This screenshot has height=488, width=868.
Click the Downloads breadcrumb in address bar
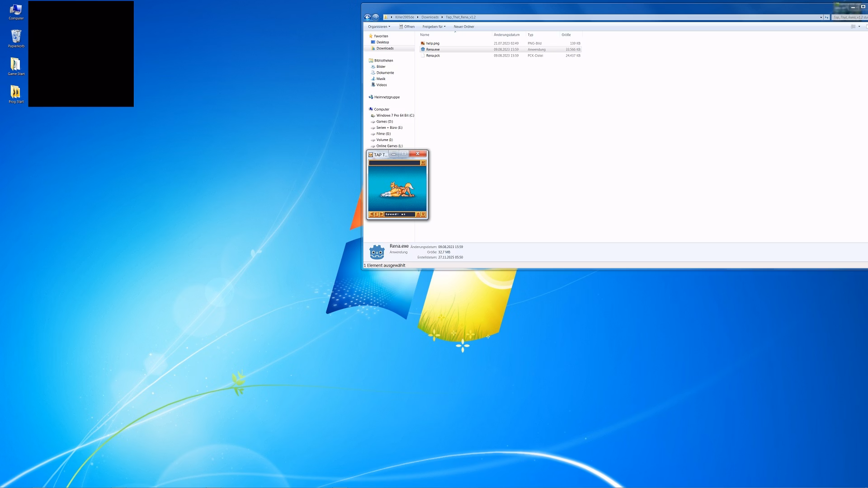[x=429, y=17]
